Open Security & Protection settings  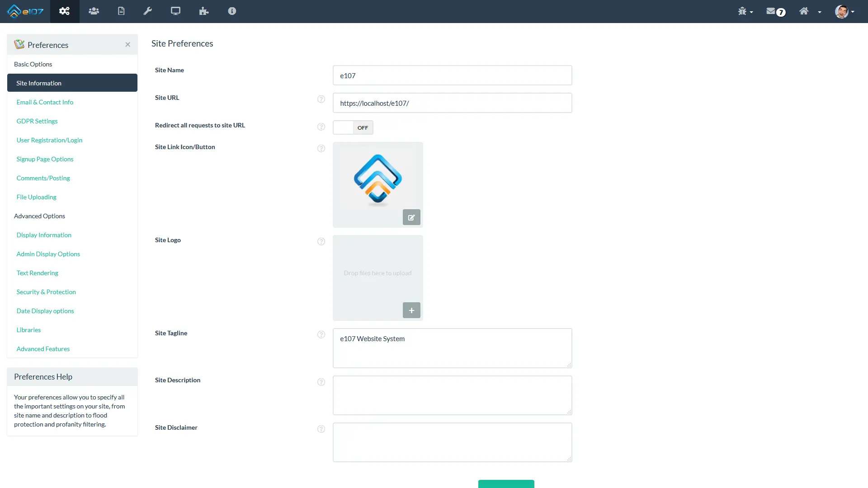pos(46,292)
